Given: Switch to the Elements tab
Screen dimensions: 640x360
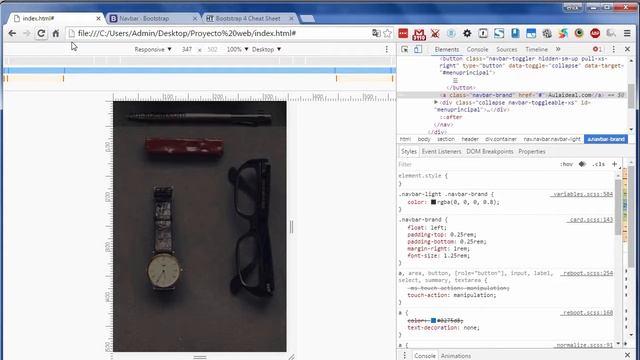Looking at the screenshot, I should [x=447, y=49].
